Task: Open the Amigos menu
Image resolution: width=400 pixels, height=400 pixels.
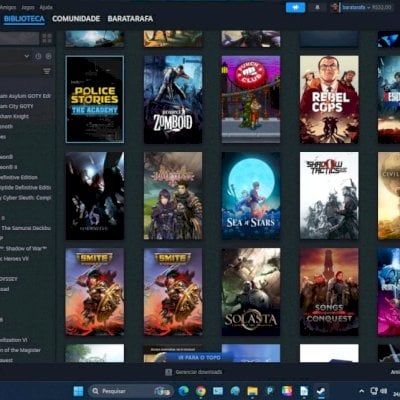Action: (8, 7)
